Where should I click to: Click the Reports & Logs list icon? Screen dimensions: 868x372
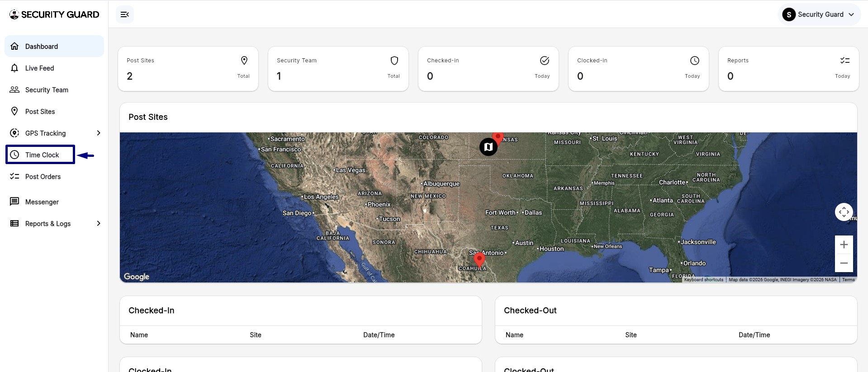click(14, 223)
